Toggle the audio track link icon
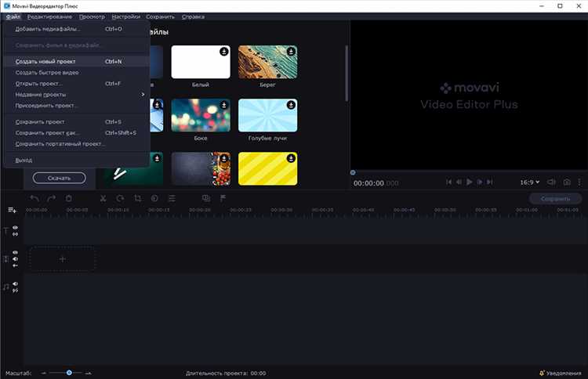The height and width of the screenshot is (379, 588). pyautogui.click(x=15, y=291)
